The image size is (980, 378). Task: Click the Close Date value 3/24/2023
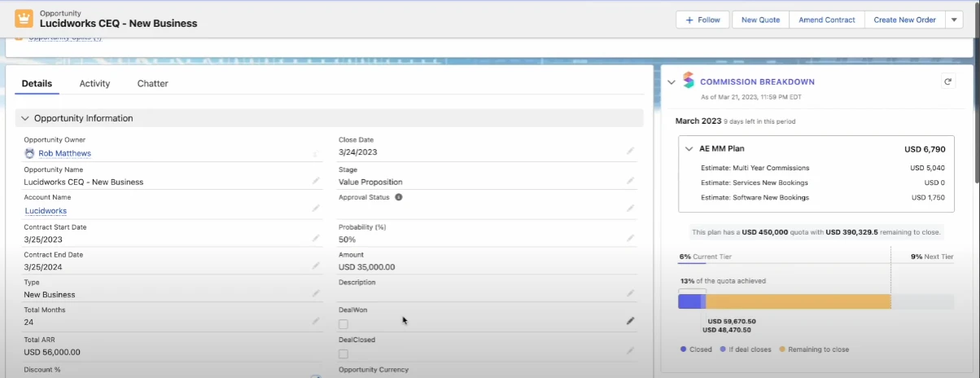point(358,152)
